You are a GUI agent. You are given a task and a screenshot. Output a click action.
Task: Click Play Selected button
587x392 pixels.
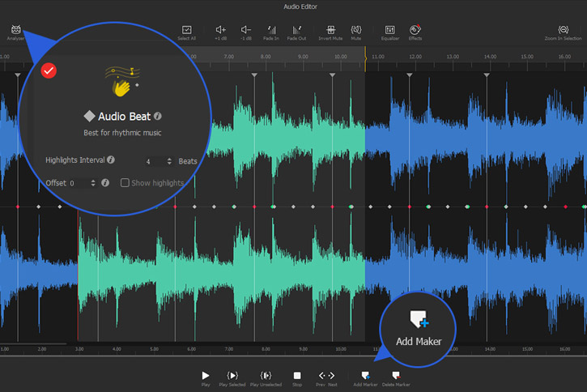coord(232,377)
